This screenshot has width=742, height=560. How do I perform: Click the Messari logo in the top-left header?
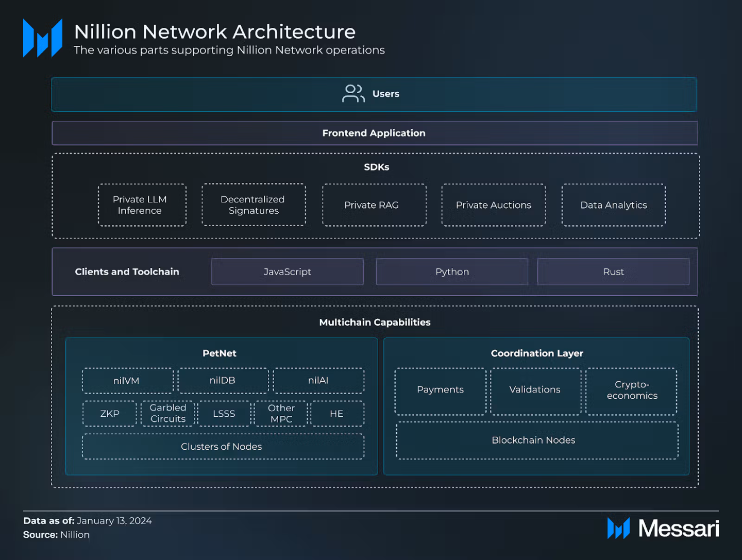click(x=43, y=38)
